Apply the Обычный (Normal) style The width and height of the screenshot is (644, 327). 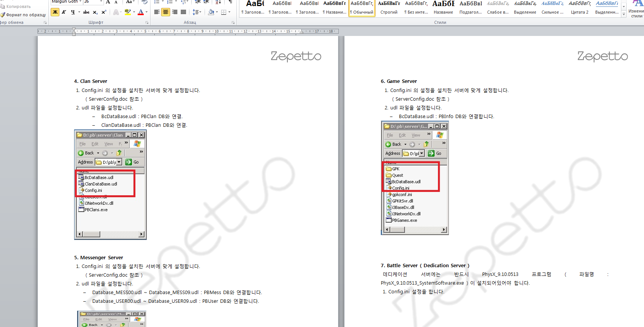(362, 8)
